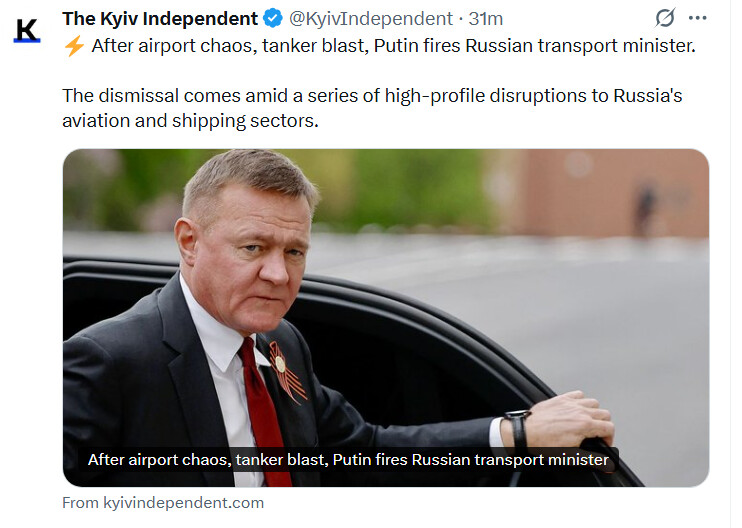
Task: Follow the From kyivindependent.com link
Action: click(x=163, y=502)
